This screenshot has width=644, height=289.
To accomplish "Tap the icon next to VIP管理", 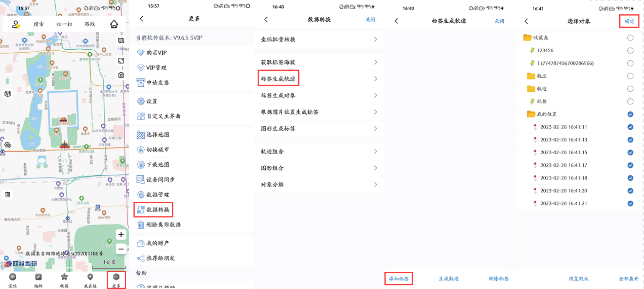I will [x=141, y=67].
